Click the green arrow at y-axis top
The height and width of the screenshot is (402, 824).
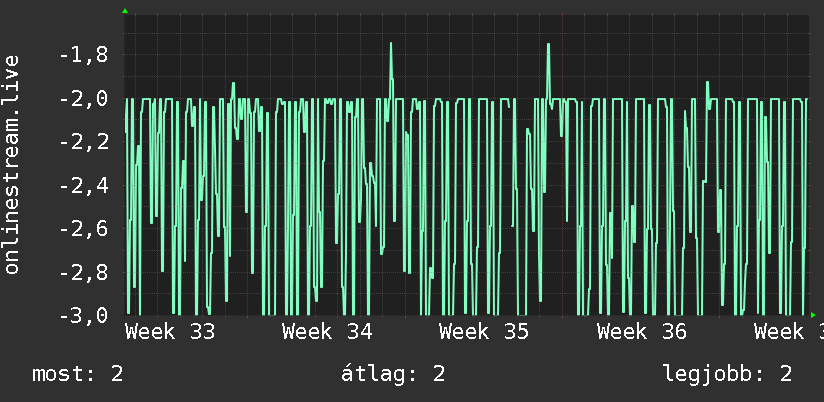pos(125,11)
